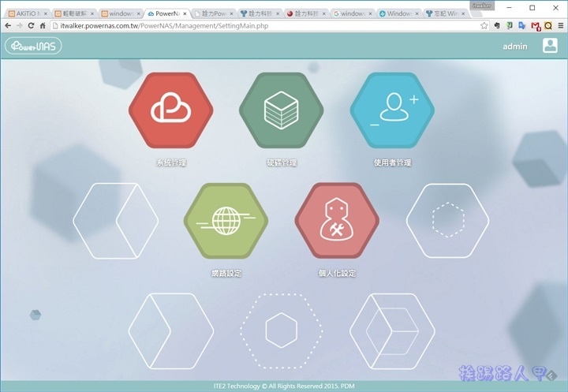Open the 硬碟管理 green disk hexagon
Viewport: 568px width, 392px height.
281,110
